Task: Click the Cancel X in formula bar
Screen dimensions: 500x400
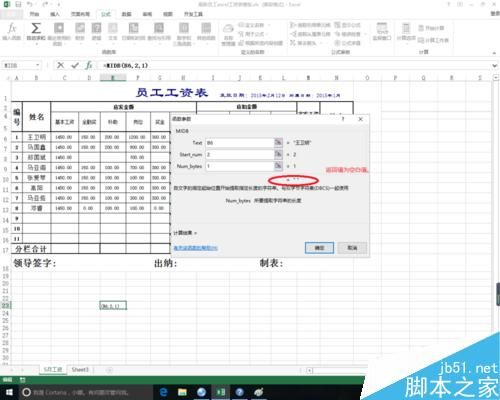Action: pos(60,65)
